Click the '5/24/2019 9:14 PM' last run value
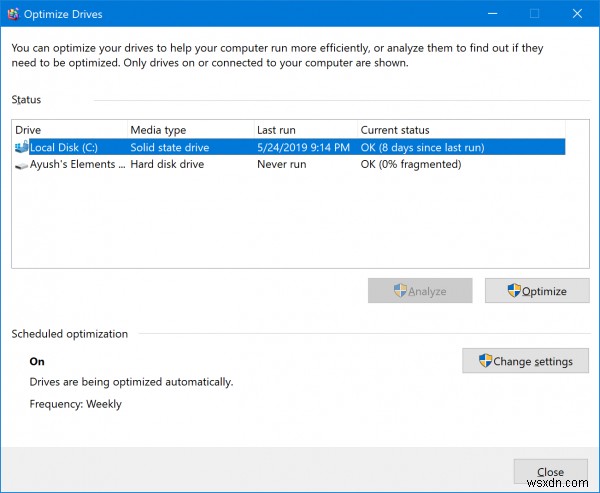 [x=303, y=147]
